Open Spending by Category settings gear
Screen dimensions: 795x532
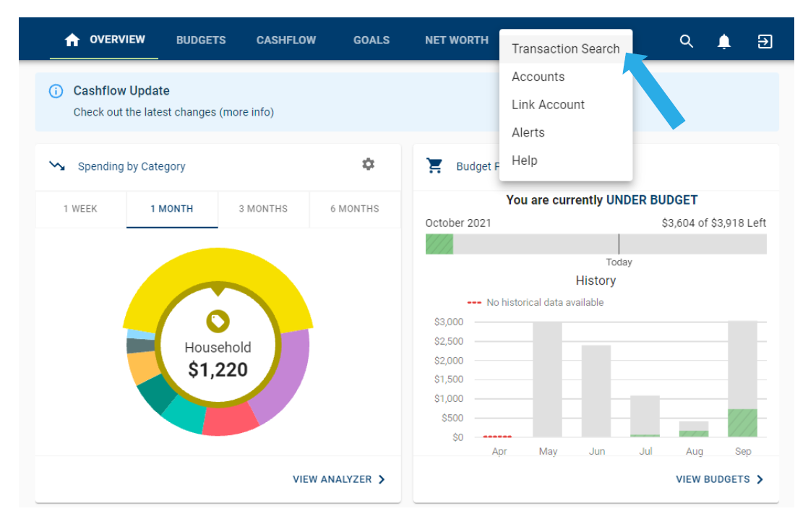tap(369, 165)
